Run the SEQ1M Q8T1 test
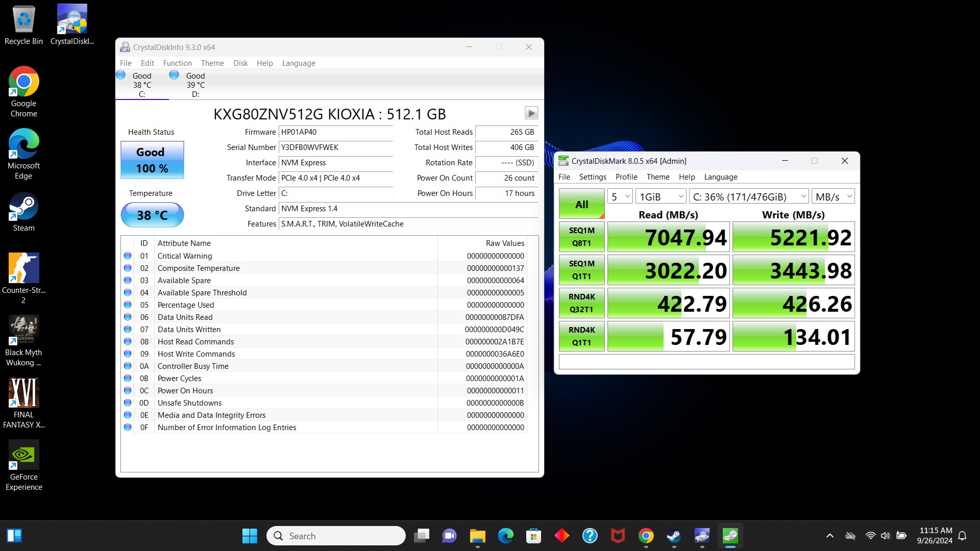 coord(582,237)
